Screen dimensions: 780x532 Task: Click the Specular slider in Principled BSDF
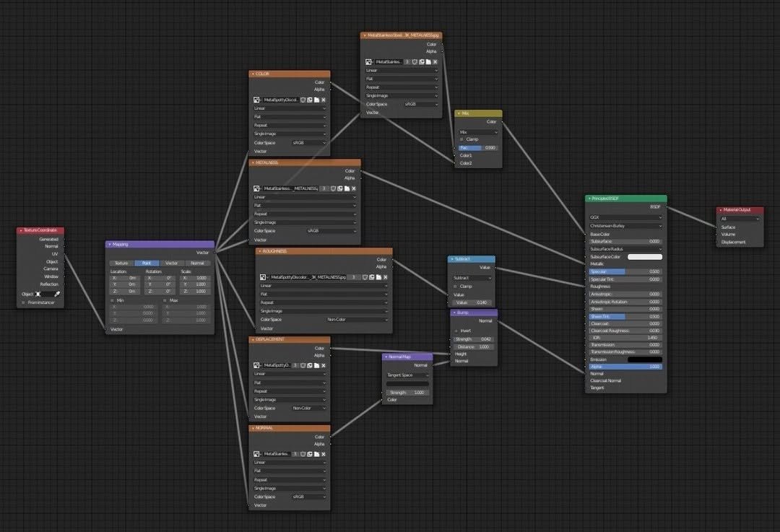pyautogui.click(x=625, y=271)
